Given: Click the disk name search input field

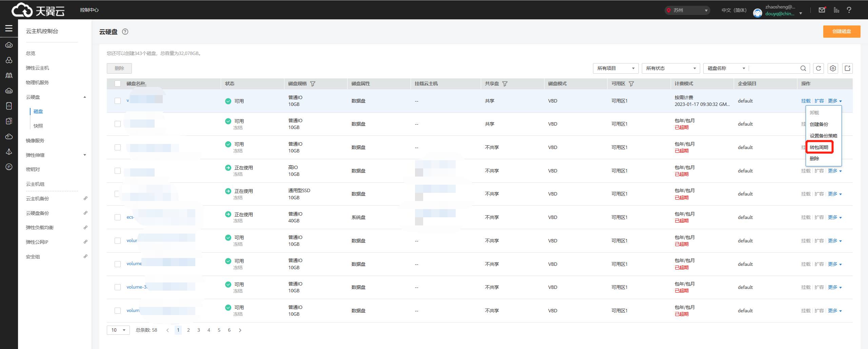Looking at the screenshot, I should tap(774, 68).
